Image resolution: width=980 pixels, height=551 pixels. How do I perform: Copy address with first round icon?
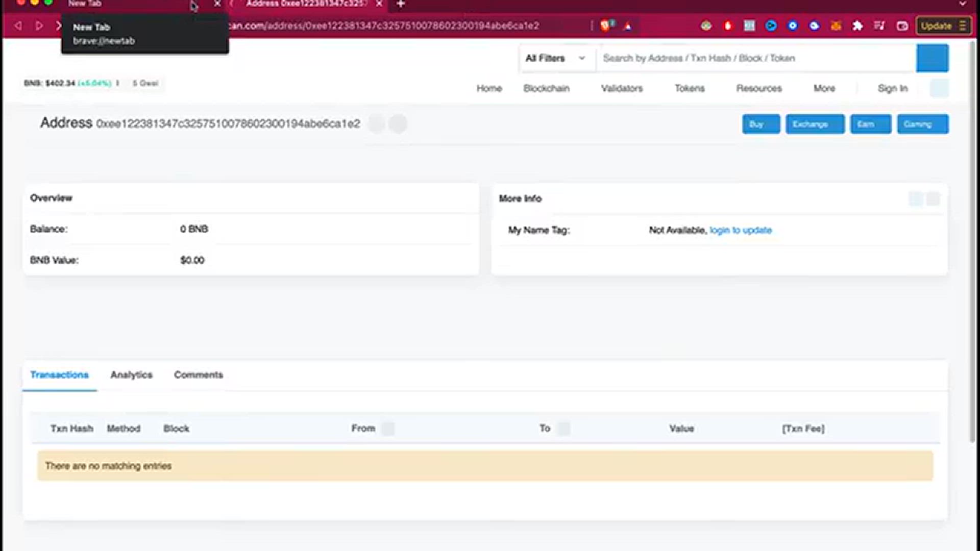tap(377, 124)
